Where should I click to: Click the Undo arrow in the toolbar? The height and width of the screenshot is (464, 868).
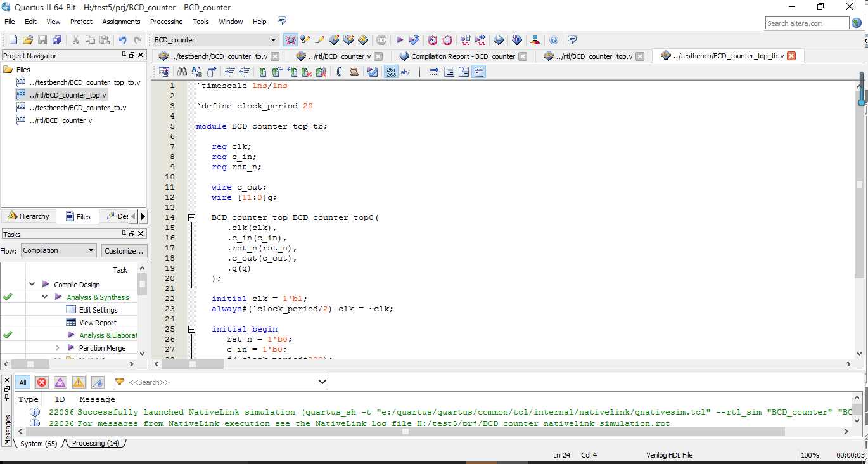click(122, 40)
